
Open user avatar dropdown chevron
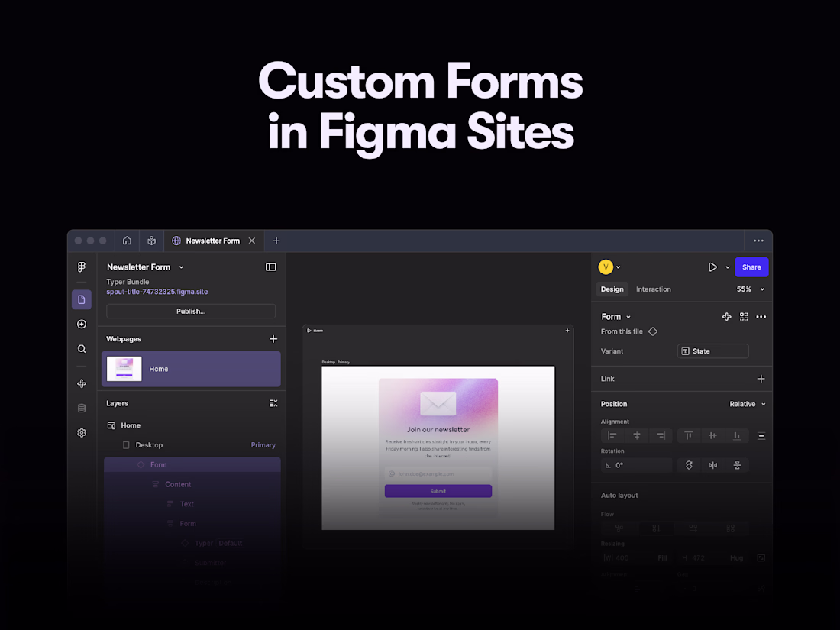click(619, 267)
